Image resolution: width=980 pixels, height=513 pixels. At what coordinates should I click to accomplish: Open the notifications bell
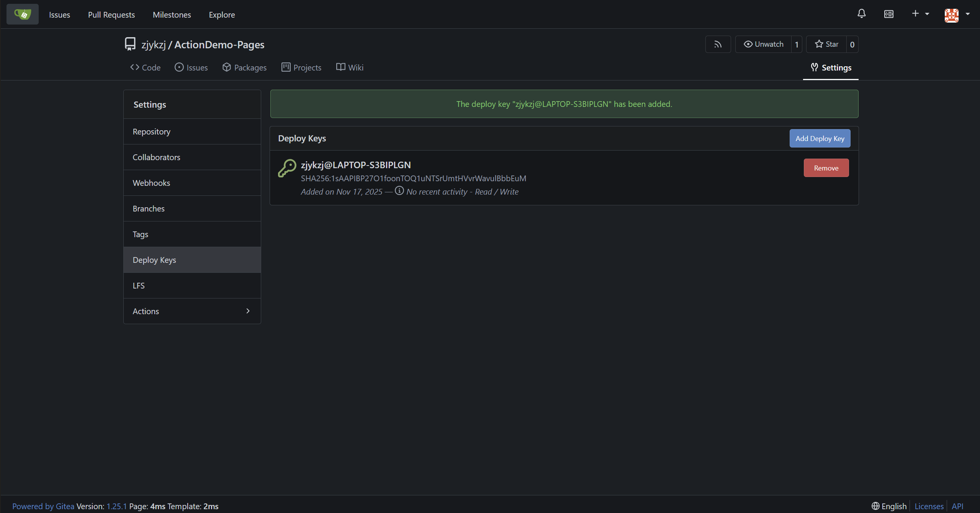point(861,14)
